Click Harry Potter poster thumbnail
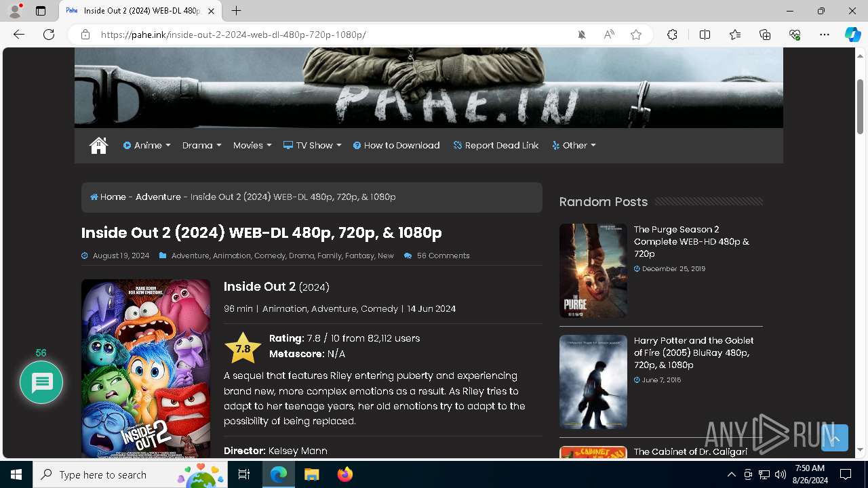Image resolution: width=868 pixels, height=488 pixels. click(x=593, y=382)
